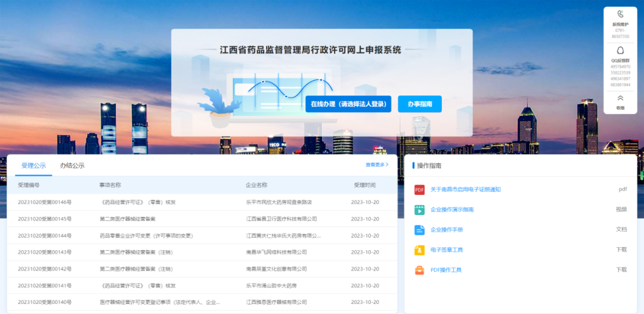Click the yellow stamp icon beside 电子签章工具

[419, 250]
